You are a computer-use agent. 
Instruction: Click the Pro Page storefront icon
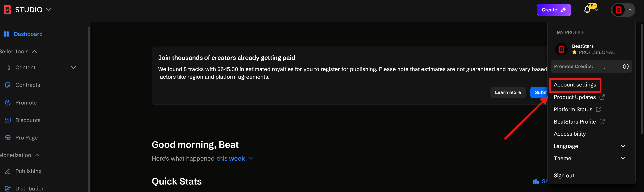[8, 137]
